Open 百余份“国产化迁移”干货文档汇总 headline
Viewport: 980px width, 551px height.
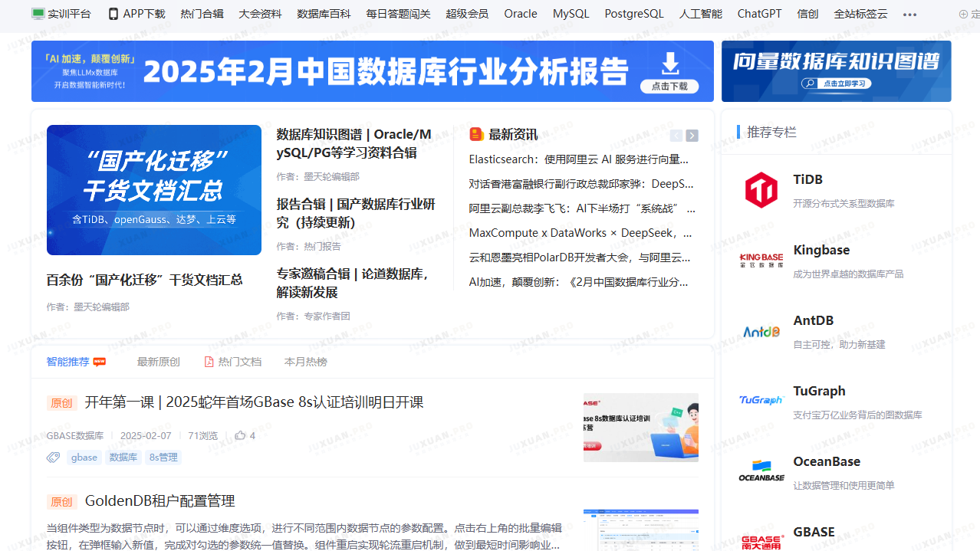click(x=144, y=280)
